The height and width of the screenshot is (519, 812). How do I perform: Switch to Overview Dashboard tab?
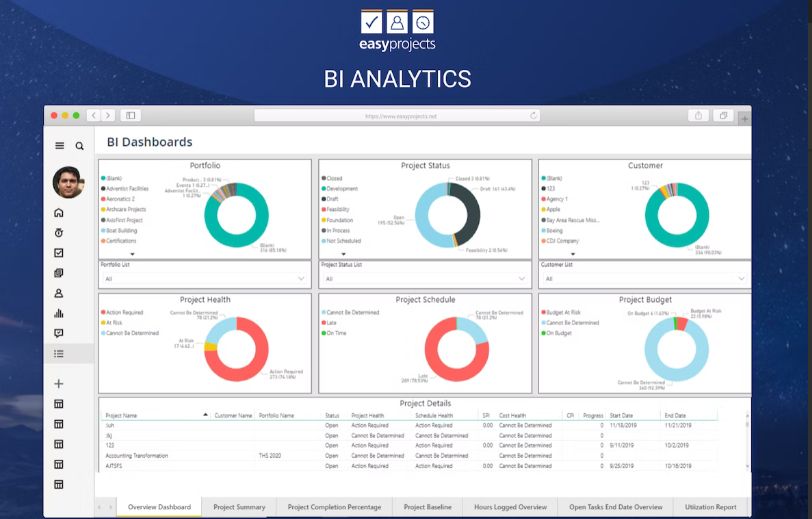tap(159, 507)
